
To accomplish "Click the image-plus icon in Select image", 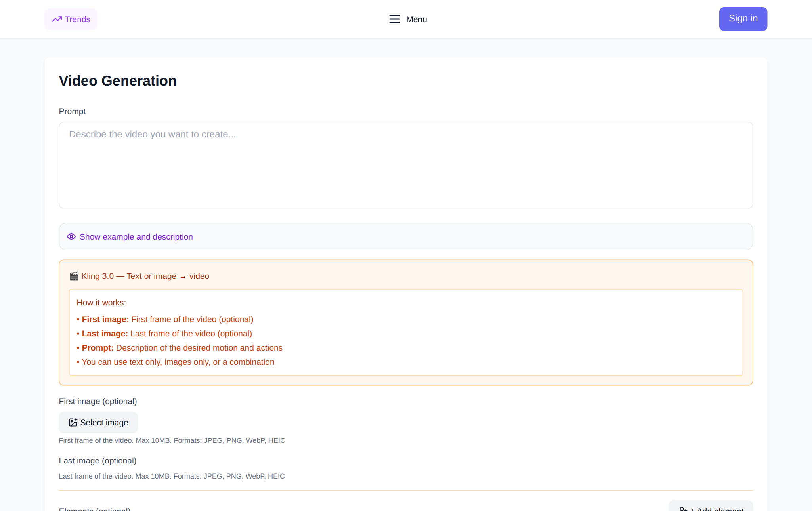I will [x=73, y=422].
